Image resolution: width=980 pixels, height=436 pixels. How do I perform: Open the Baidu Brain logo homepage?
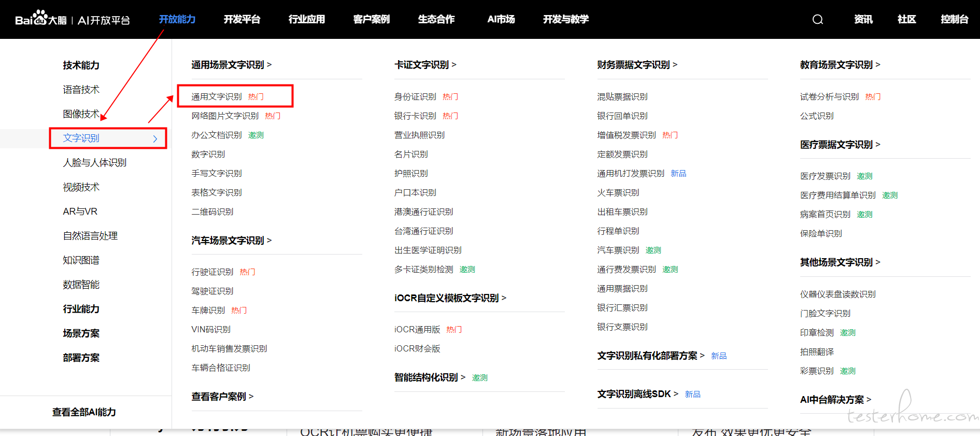tap(73, 19)
